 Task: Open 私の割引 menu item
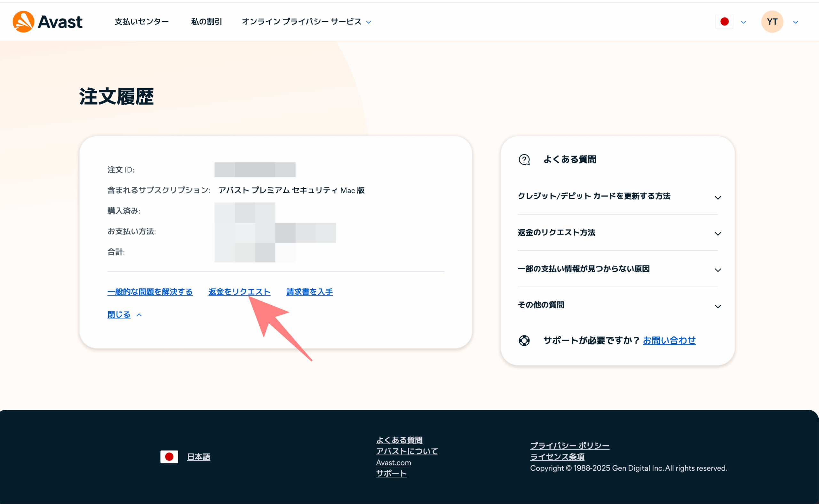tap(206, 22)
